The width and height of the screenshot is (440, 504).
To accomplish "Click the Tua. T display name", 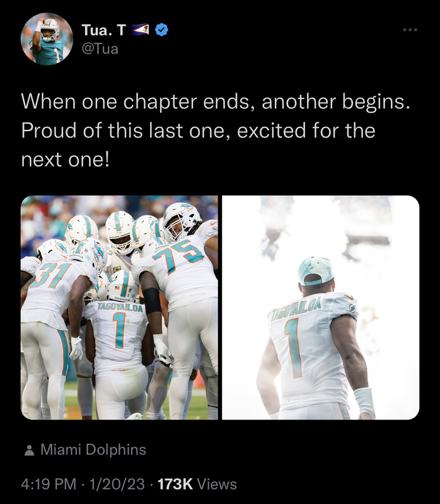I will pyautogui.click(x=103, y=30).
